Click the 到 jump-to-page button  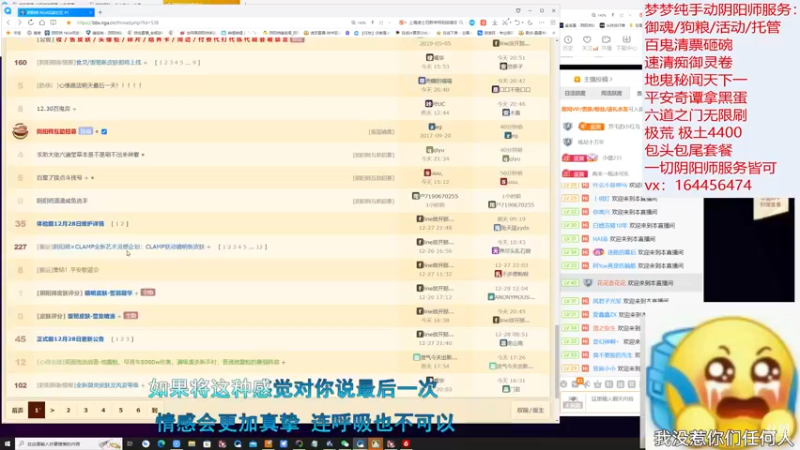click(155, 410)
